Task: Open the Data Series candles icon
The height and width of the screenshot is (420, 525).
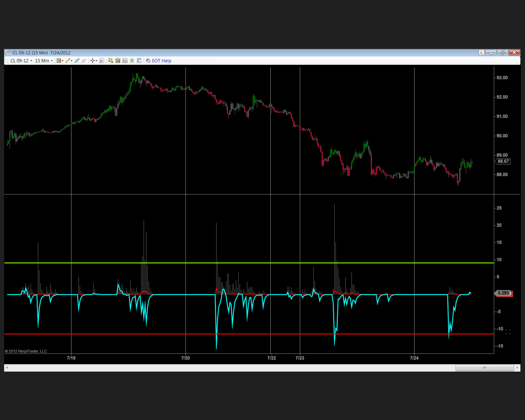Action: 118,61
